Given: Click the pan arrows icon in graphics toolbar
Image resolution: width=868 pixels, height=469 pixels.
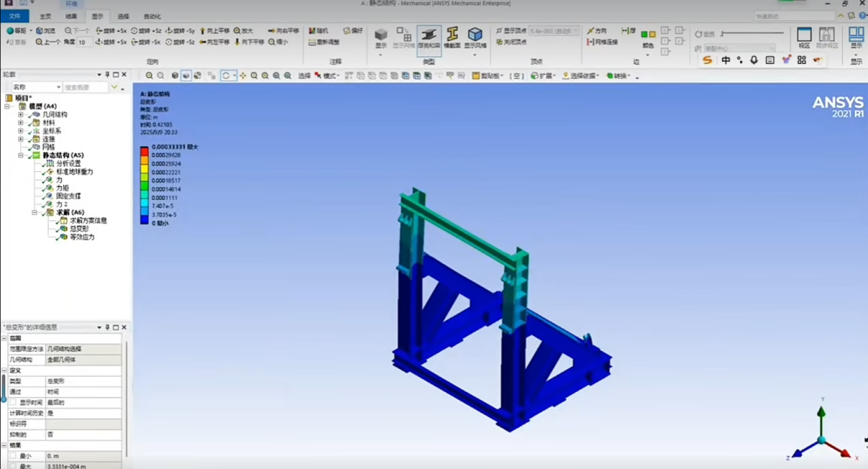Looking at the screenshot, I should click(243, 76).
